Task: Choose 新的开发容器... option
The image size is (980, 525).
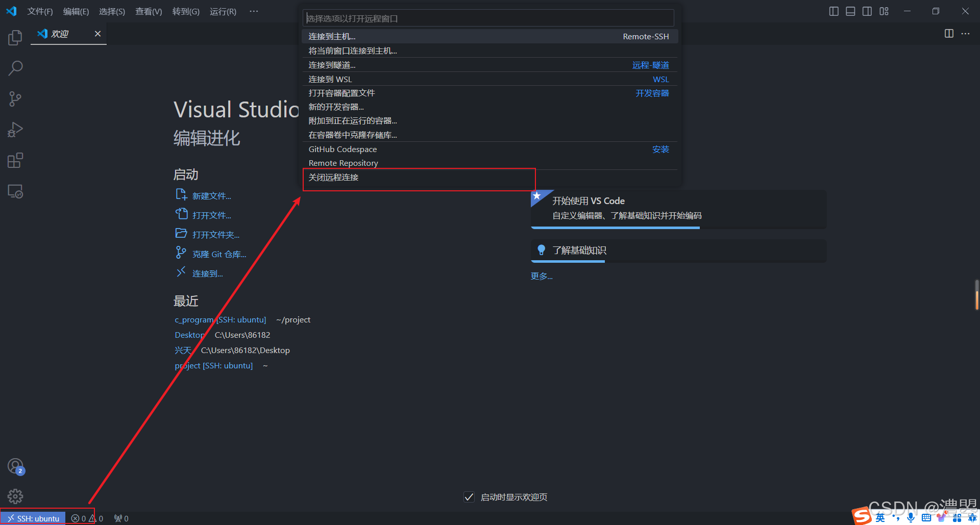Action: coord(489,107)
